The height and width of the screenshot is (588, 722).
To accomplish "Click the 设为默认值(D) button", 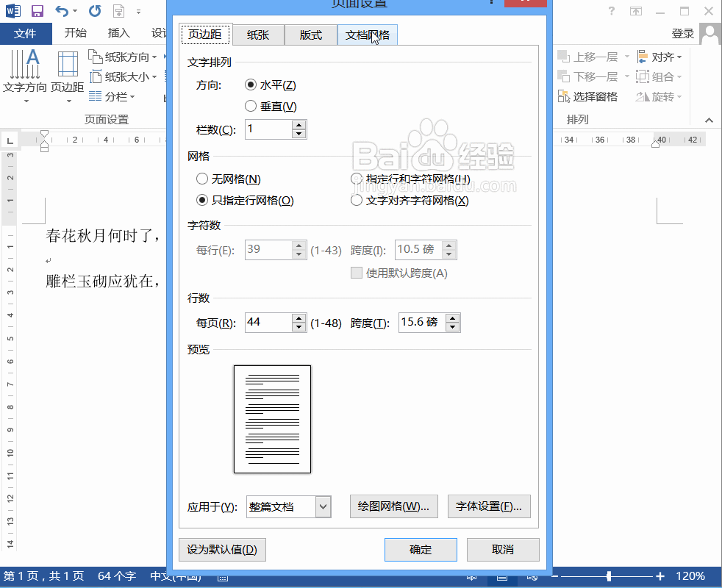I will click(x=222, y=549).
